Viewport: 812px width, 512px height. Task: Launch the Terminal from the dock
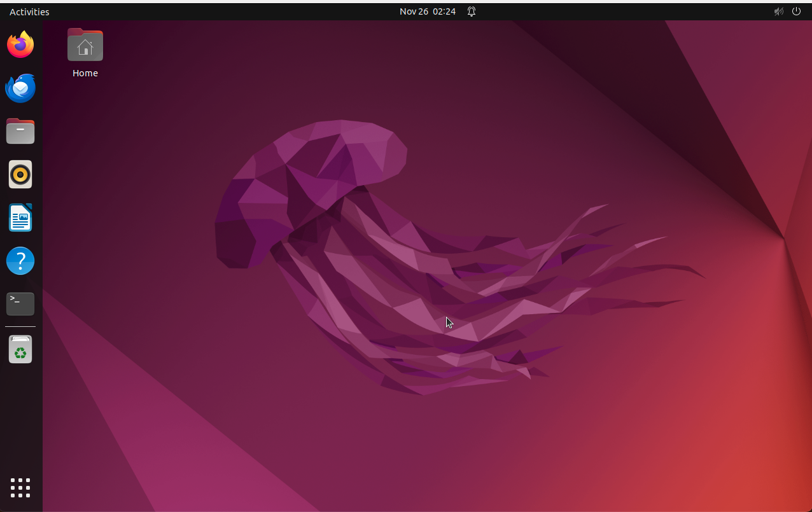click(20, 304)
